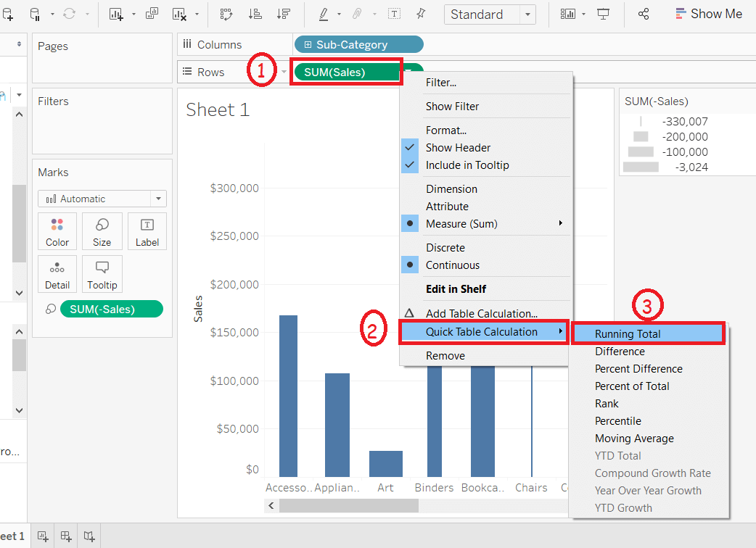Click the Size card in Marks
The height and width of the screenshot is (548, 756).
[102, 231]
